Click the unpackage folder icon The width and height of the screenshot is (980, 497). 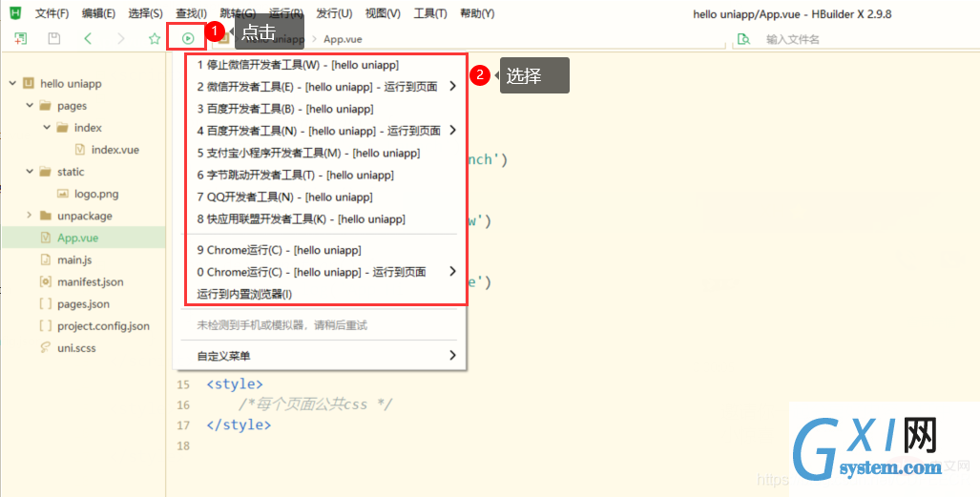45,216
